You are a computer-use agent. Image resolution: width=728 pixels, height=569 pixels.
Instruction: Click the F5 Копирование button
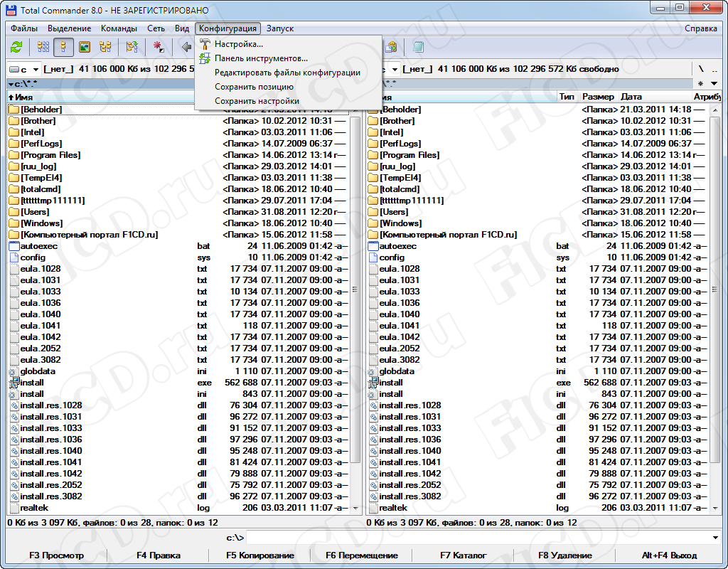tap(260, 555)
